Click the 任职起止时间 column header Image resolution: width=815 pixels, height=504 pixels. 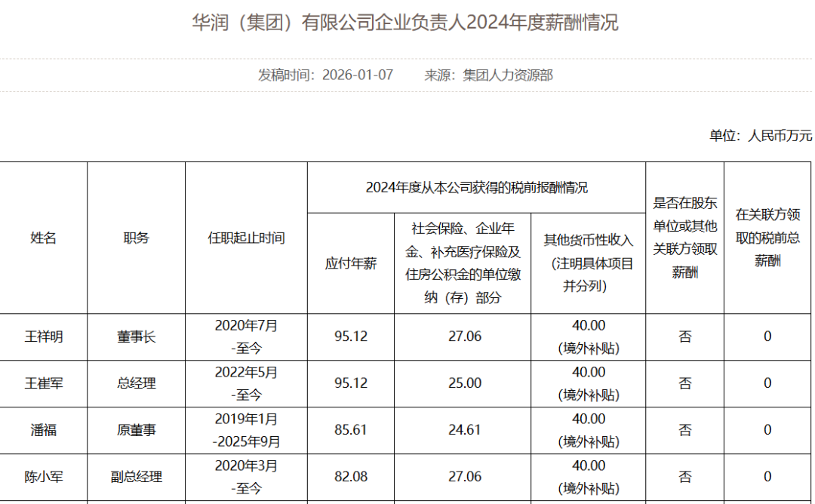click(x=246, y=238)
